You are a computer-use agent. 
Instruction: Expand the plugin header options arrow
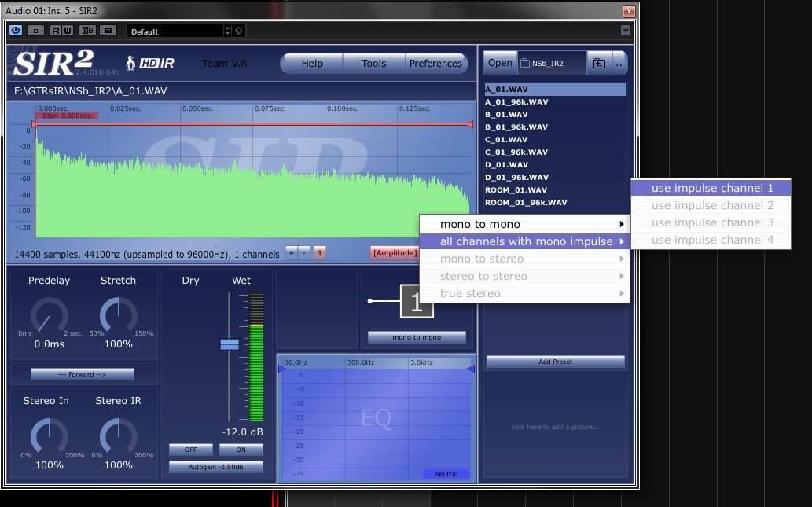click(625, 31)
